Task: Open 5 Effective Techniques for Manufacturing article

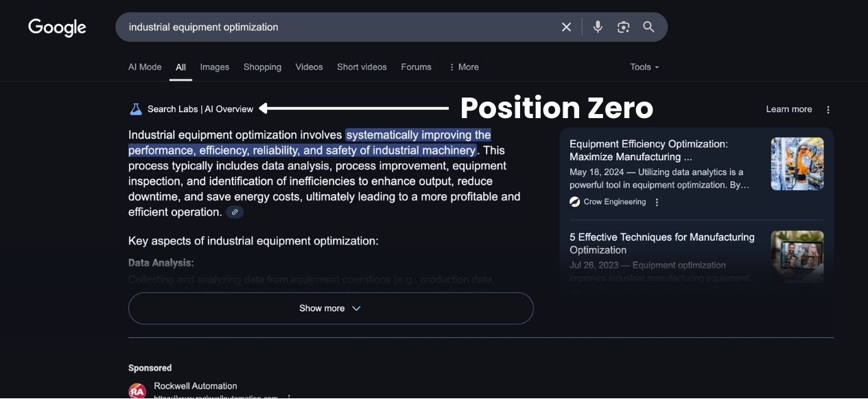Action: (661, 243)
